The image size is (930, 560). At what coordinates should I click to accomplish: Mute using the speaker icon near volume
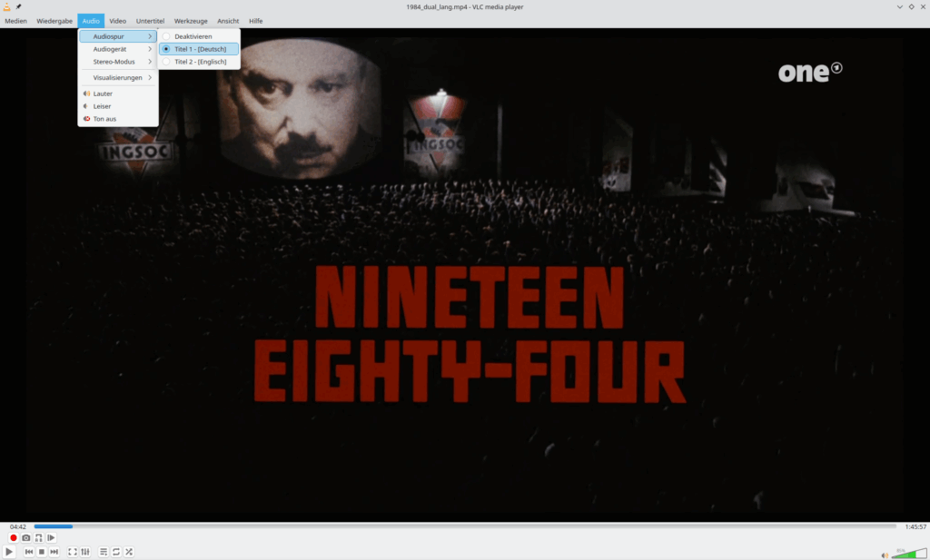pos(885,555)
